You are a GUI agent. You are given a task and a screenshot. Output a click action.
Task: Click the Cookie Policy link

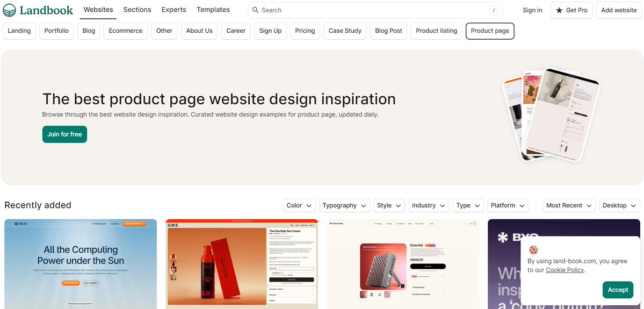coord(565,270)
